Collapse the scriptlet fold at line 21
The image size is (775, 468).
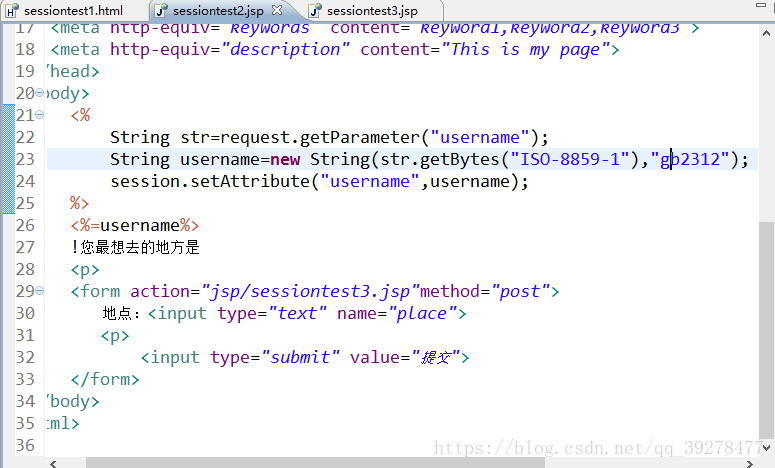(x=40, y=115)
